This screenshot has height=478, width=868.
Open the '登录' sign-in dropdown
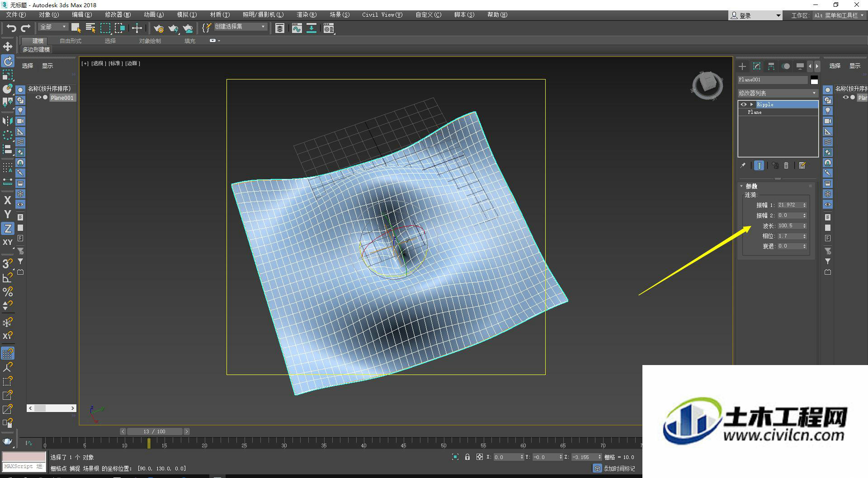tap(755, 15)
